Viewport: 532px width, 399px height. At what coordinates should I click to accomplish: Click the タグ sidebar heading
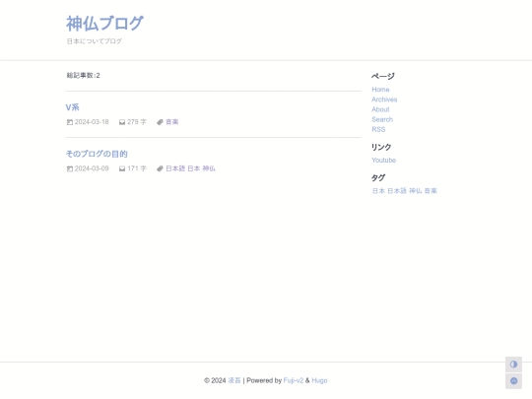(x=378, y=177)
